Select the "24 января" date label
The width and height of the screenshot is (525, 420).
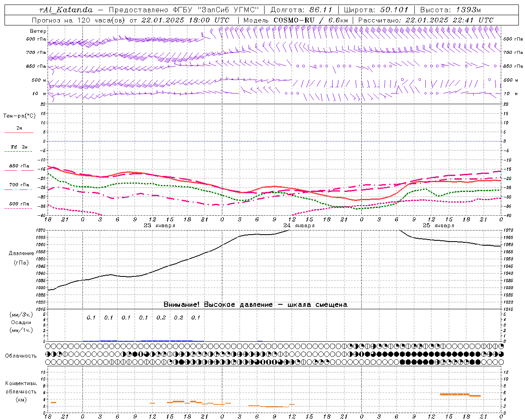click(x=299, y=226)
